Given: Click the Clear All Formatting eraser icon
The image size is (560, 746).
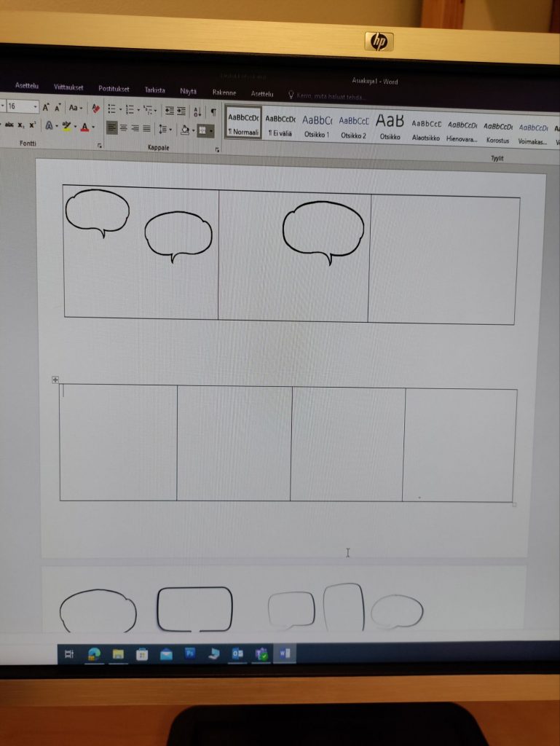Looking at the screenshot, I should pos(95,109).
